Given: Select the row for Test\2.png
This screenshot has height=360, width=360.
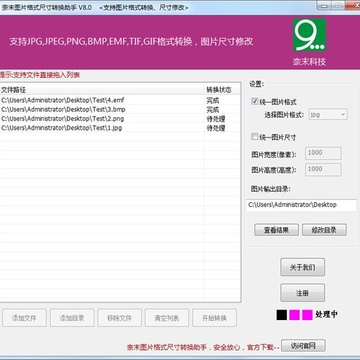Looking at the screenshot, I should 120,119.
